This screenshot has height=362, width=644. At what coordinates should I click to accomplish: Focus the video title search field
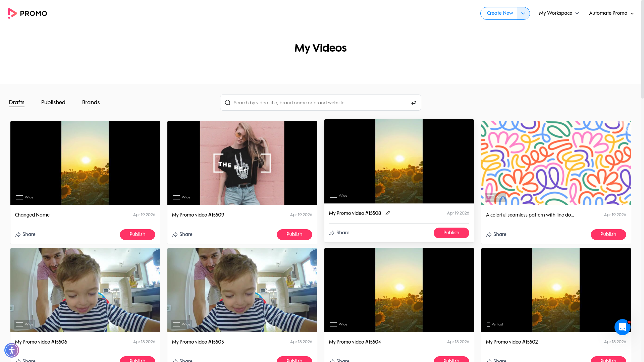[320, 103]
